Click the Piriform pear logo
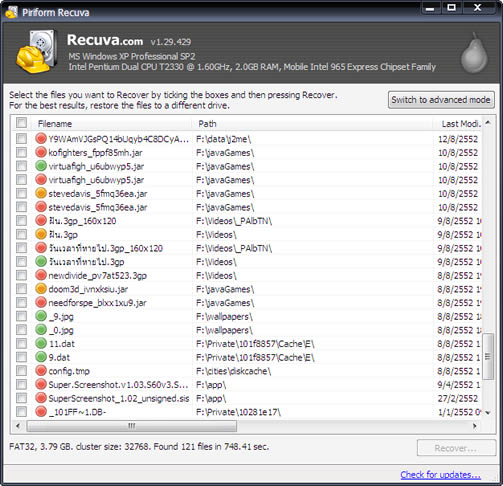Viewport: 503px width, 486px height. click(474, 53)
